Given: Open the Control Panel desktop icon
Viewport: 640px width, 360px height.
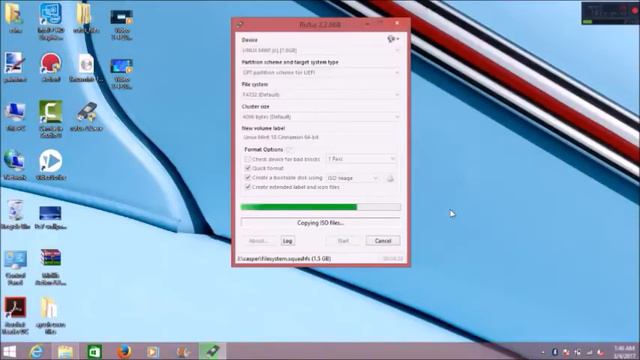Looking at the screenshot, I should 15,267.
